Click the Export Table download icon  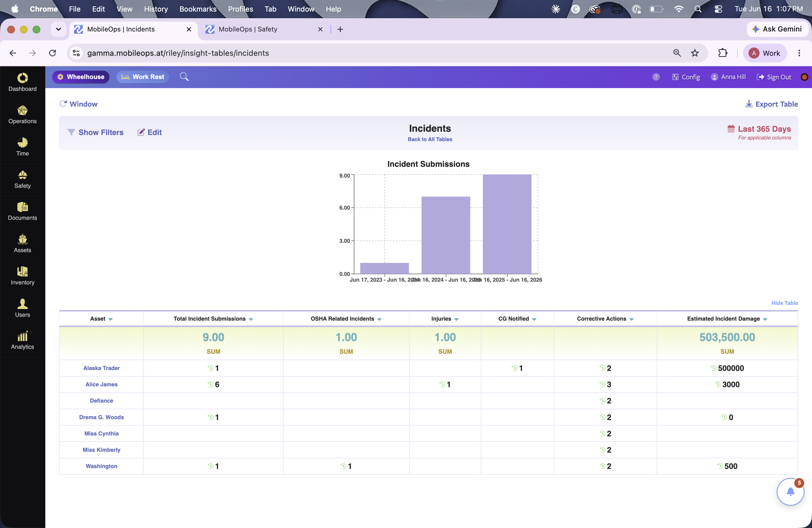[x=748, y=104]
